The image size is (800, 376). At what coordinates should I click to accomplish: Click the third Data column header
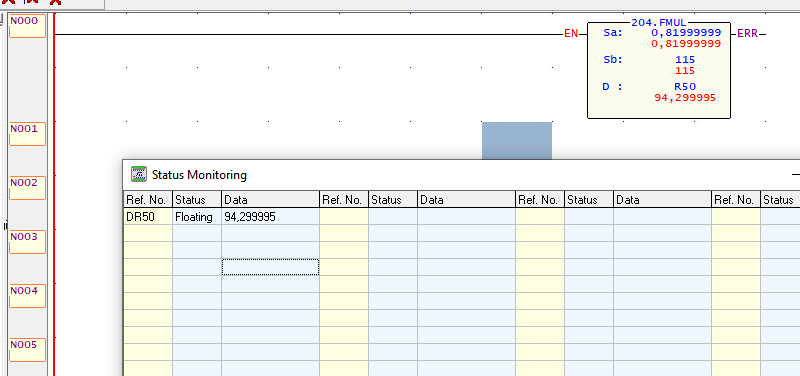coord(662,200)
